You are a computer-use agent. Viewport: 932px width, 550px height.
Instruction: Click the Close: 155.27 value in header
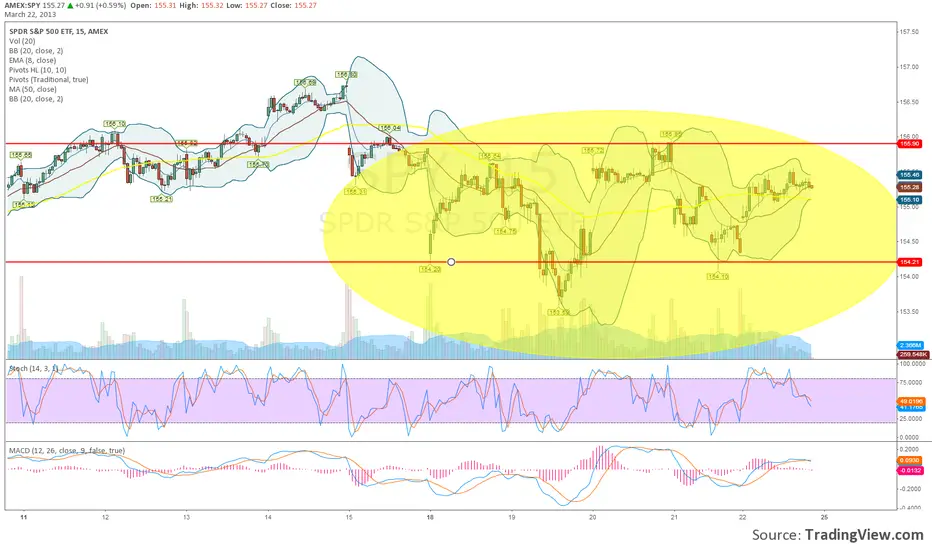click(x=292, y=5)
